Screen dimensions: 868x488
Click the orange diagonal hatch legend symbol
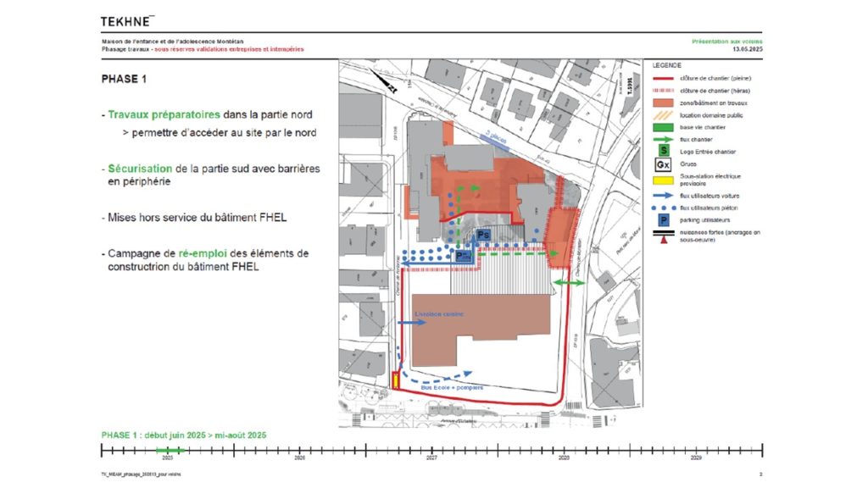tap(663, 115)
